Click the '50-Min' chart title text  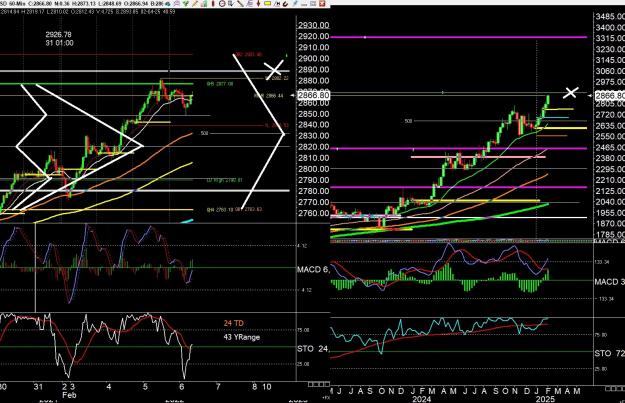coord(17,4)
